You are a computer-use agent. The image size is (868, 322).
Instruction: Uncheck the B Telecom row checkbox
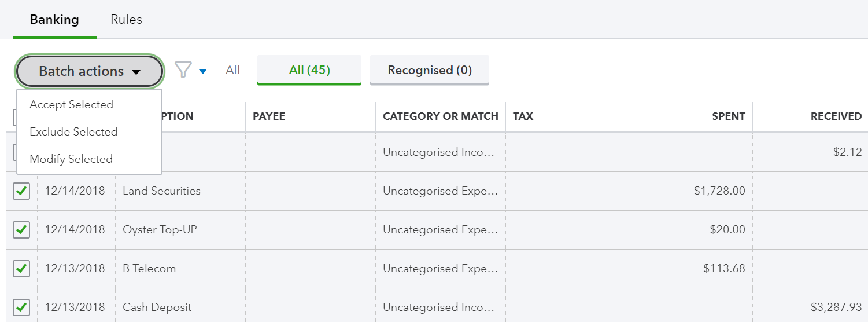[21, 269]
